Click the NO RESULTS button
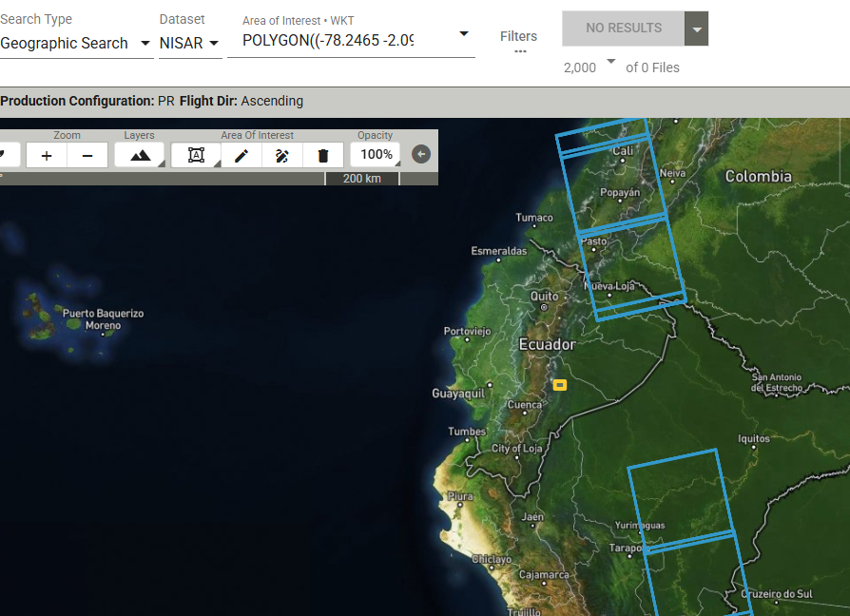Image resolution: width=850 pixels, height=616 pixels. (x=624, y=29)
